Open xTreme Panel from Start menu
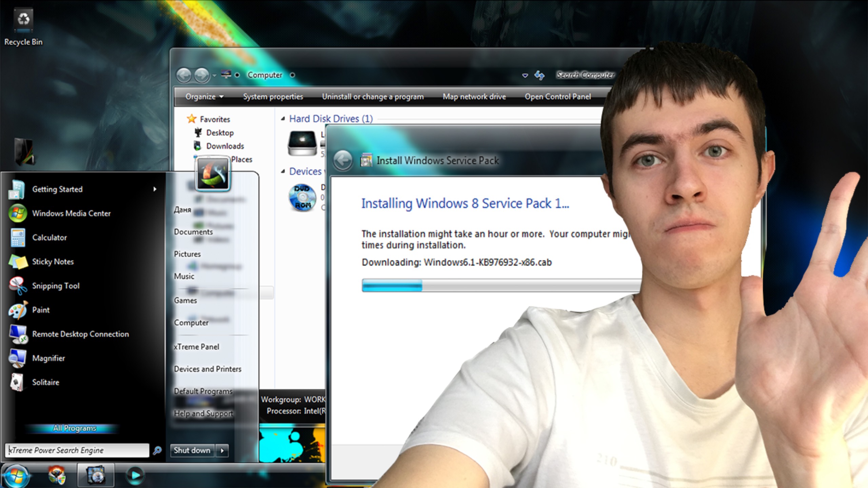The image size is (868, 488). (x=196, y=347)
